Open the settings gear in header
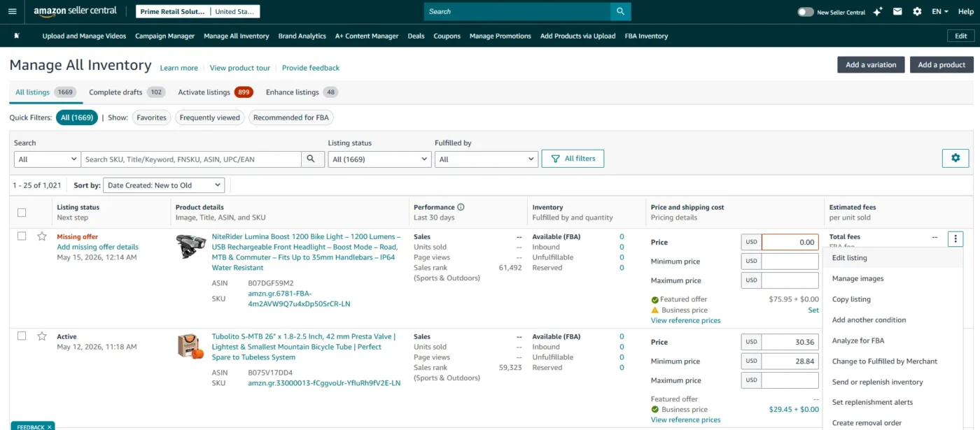The width and height of the screenshot is (980, 430). click(917, 12)
